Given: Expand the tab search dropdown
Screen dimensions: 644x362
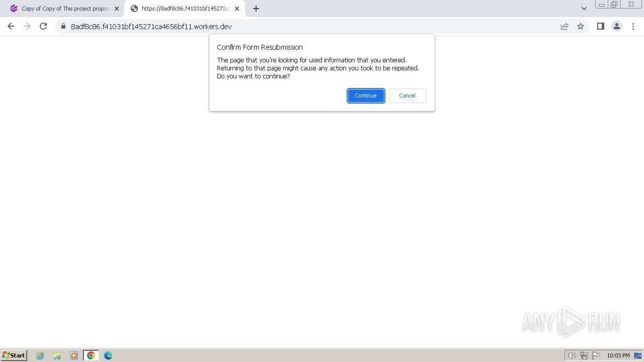Looking at the screenshot, I should coord(584,9).
